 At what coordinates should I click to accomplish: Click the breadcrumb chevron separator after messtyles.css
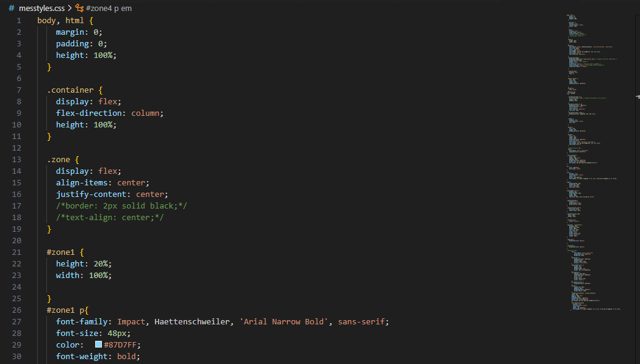pyautogui.click(x=70, y=8)
